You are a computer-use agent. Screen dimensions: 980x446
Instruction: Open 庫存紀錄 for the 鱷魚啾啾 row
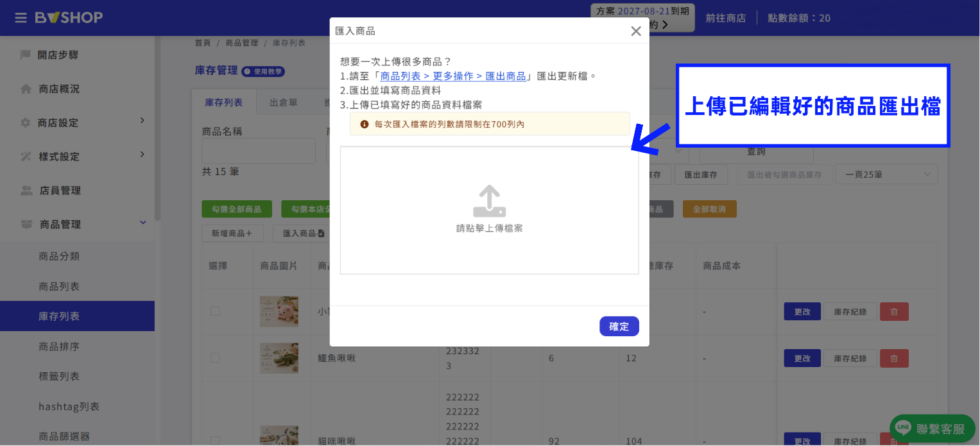(x=850, y=358)
